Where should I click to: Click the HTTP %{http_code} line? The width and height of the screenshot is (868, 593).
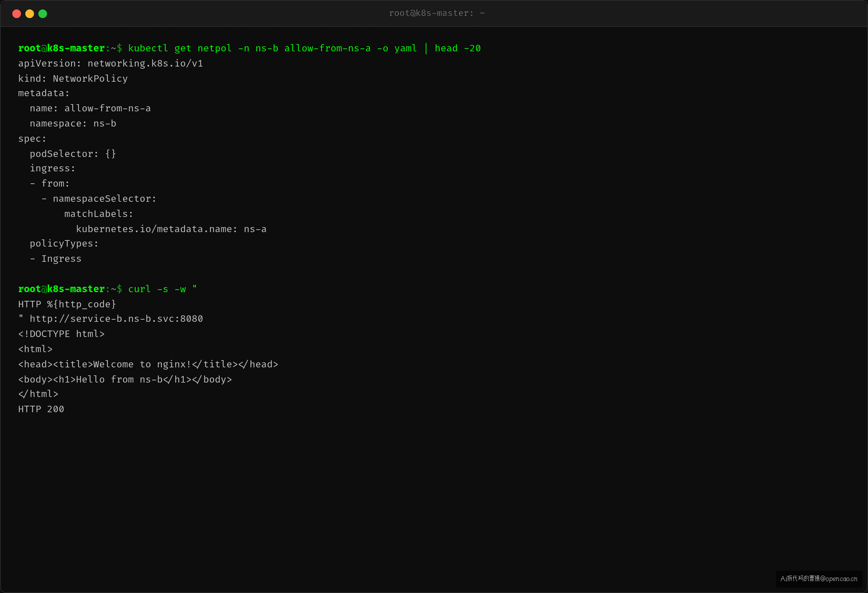[67, 304]
